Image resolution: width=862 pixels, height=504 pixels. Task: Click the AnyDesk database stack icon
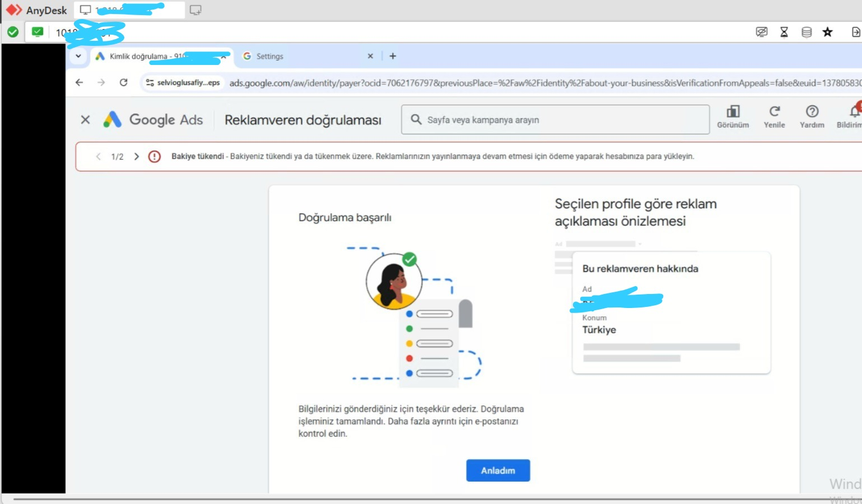tap(807, 32)
